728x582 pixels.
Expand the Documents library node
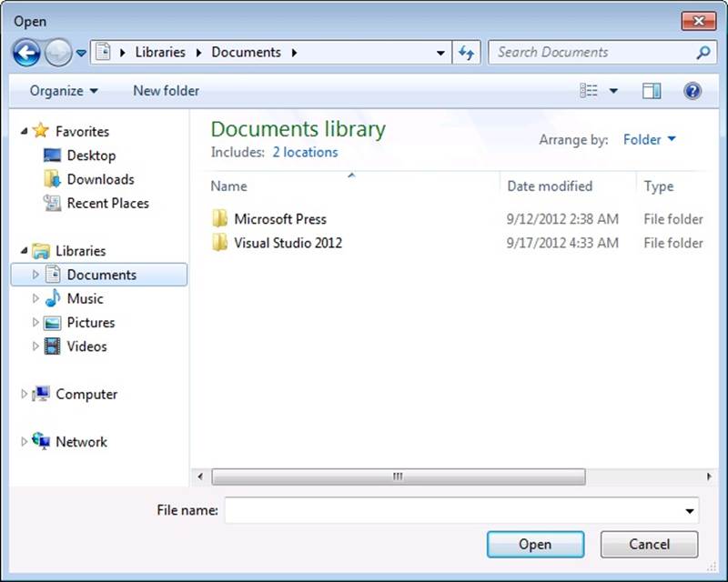pos(35,275)
